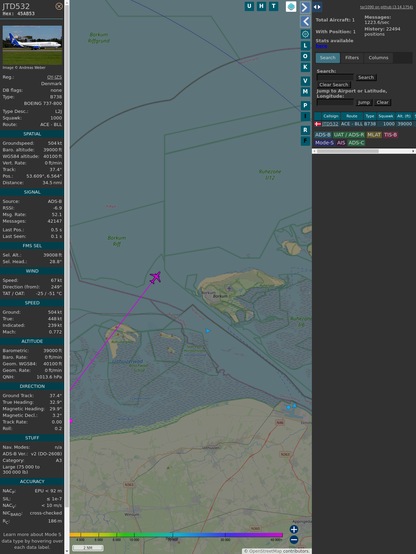The image size is (416, 554).
Task: Click the ACCURACY section header
Action: pyautogui.click(x=32, y=481)
